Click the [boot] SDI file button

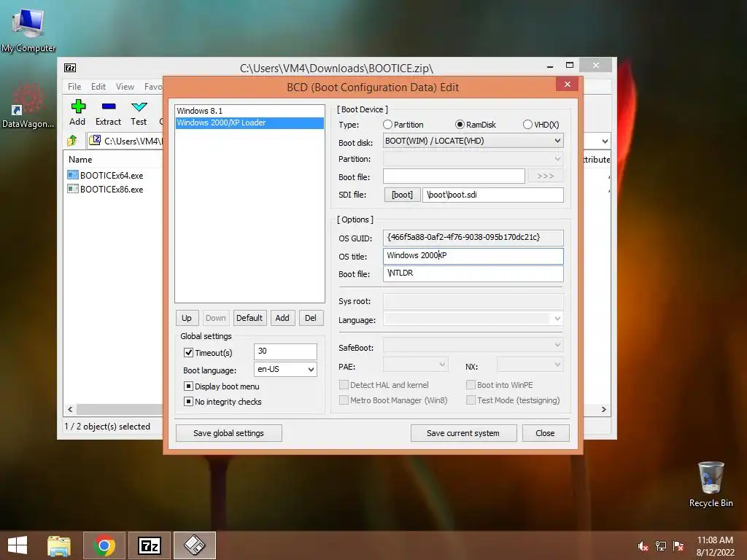pyautogui.click(x=402, y=194)
